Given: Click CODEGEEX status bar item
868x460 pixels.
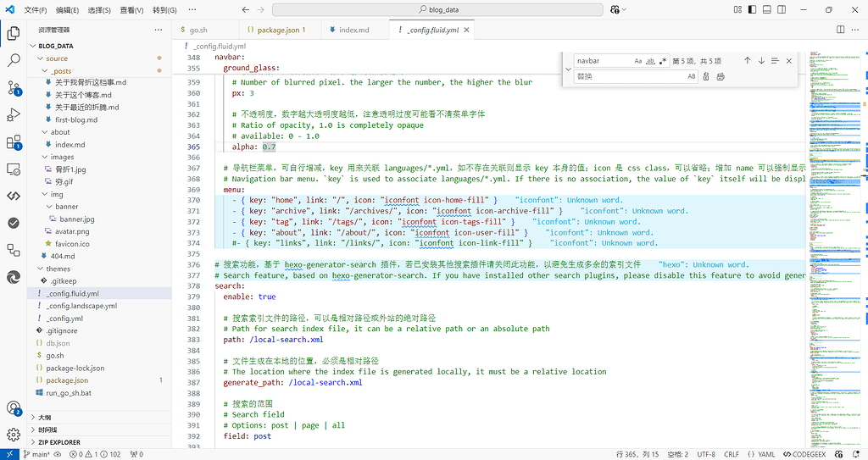Looking at the screenshot, I should 804,454.
